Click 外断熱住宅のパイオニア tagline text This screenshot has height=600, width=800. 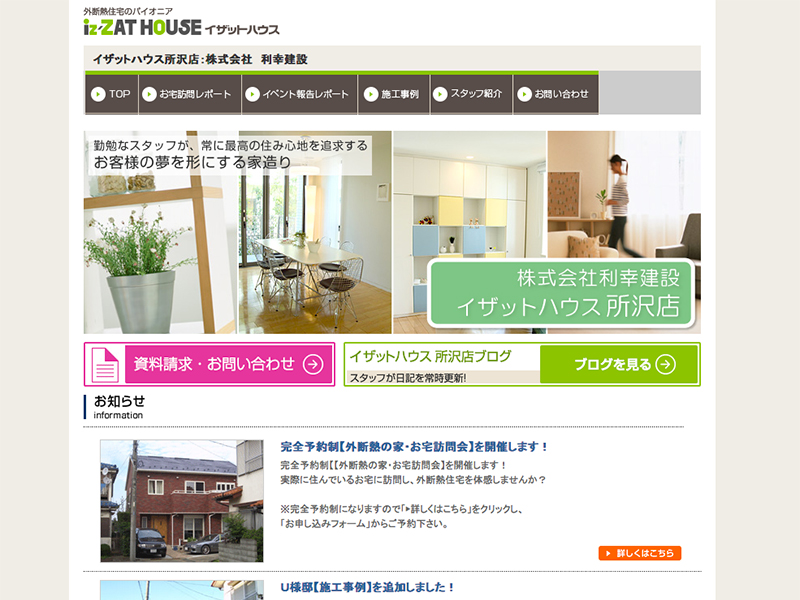(x=128, y=11)
